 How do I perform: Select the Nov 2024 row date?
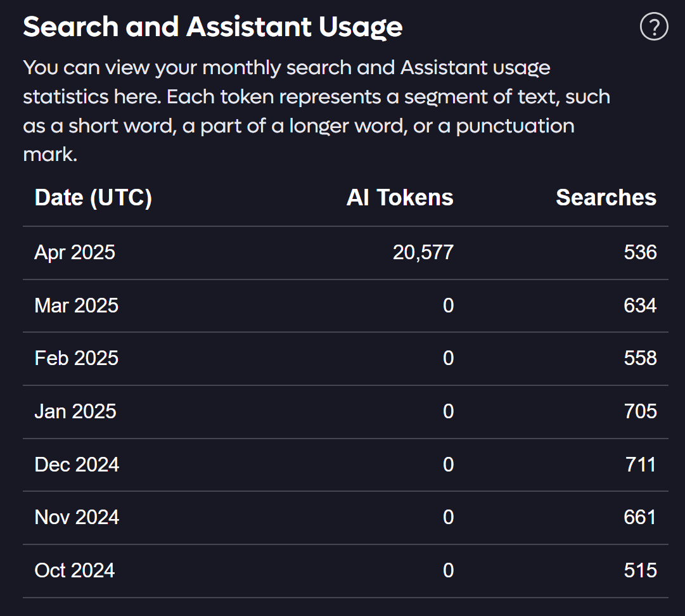tap(77, 517)
